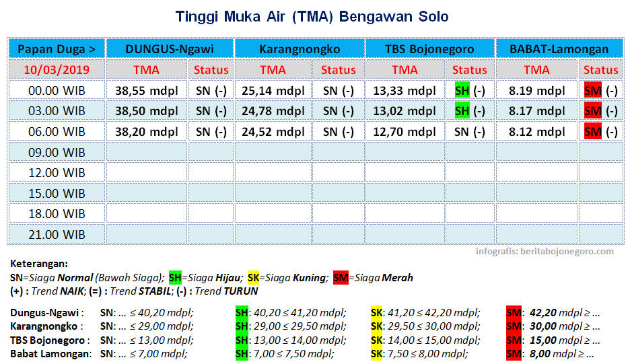630x364 pixels.
Task: Click the page title Tinggi Muka Air
Action: 312,16
